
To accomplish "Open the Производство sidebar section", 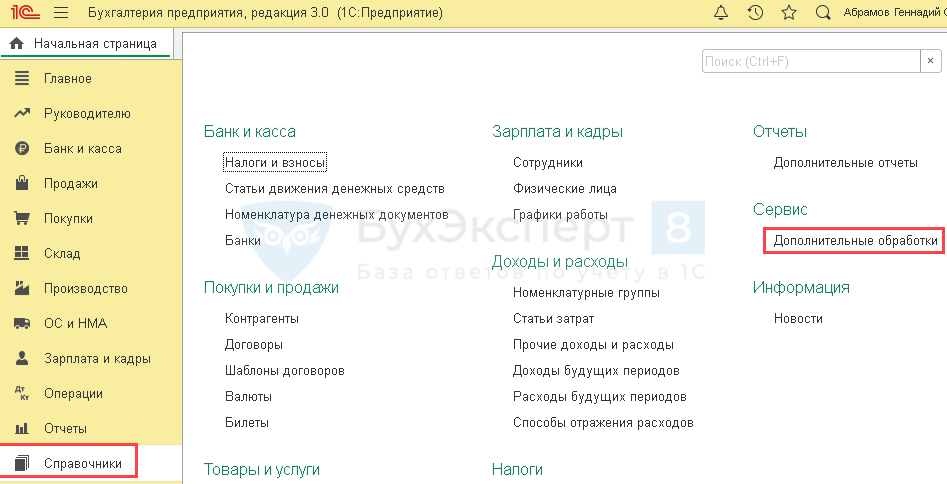I will tap(85, 289).
